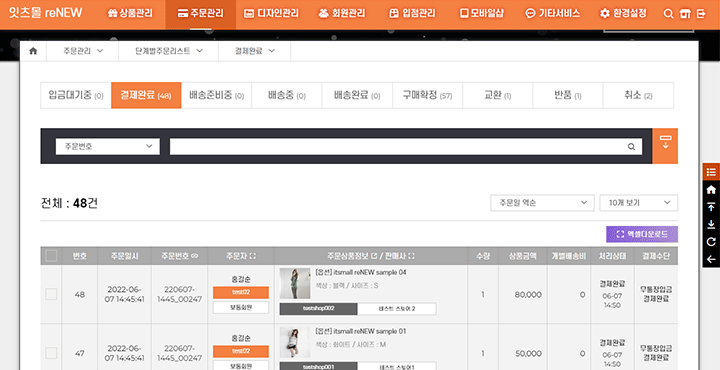The height and width of the screenshot is (370, 720).
Task: Open the 10개 보기 page size dropdown
Action: click(639, 202)
